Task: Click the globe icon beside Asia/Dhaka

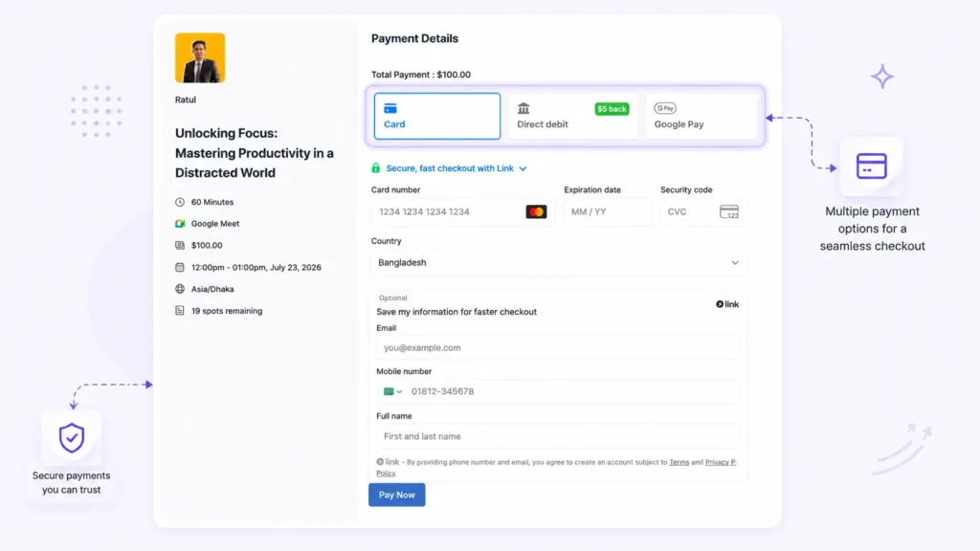Action: [x=180, y=289]
